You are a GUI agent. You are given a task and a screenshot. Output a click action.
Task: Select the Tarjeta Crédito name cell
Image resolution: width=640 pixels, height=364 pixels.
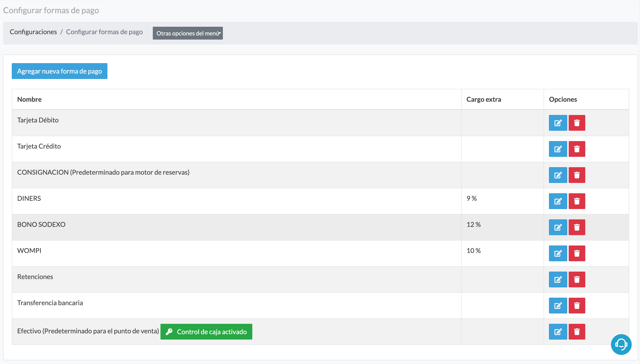pos(237,149)
